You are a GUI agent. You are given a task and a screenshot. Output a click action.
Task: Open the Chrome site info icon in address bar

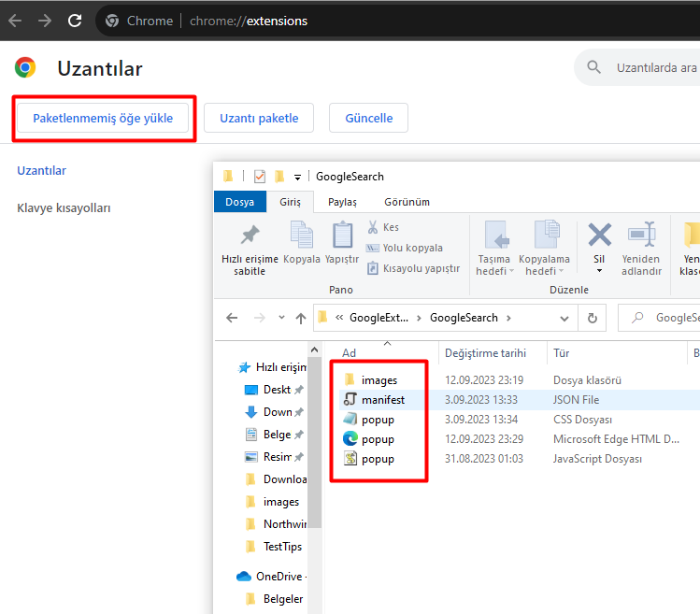[112, 21]
